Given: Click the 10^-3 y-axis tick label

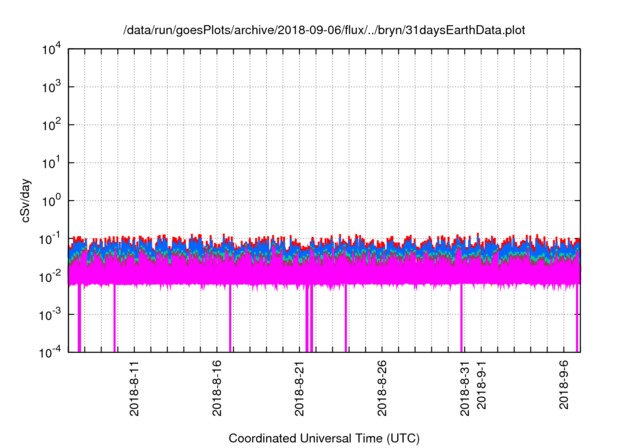Looking at the screenshot, I should pyautogui.click(x=51, y=315).
